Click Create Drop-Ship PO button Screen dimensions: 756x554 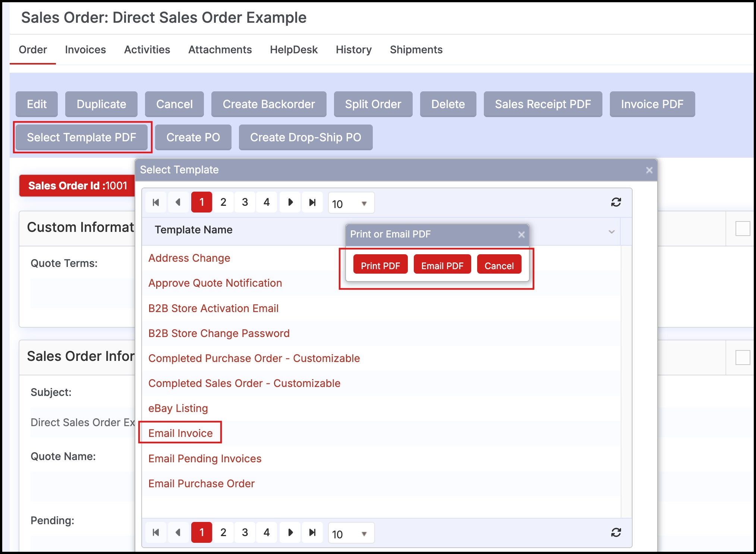[305, 137]
